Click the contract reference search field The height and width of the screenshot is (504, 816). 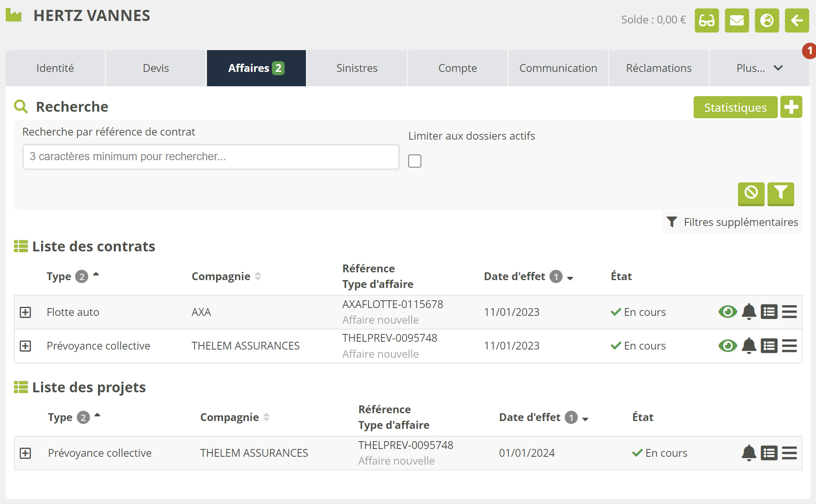[211, 156]
